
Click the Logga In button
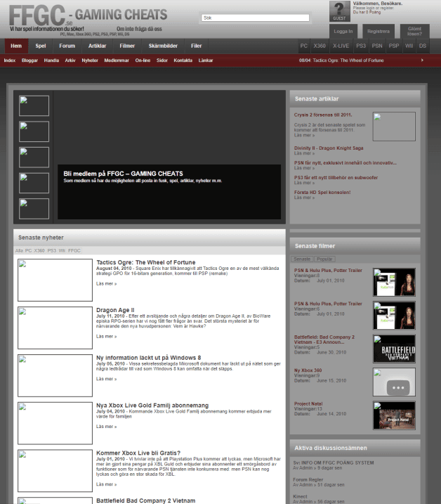pos(343,32)
